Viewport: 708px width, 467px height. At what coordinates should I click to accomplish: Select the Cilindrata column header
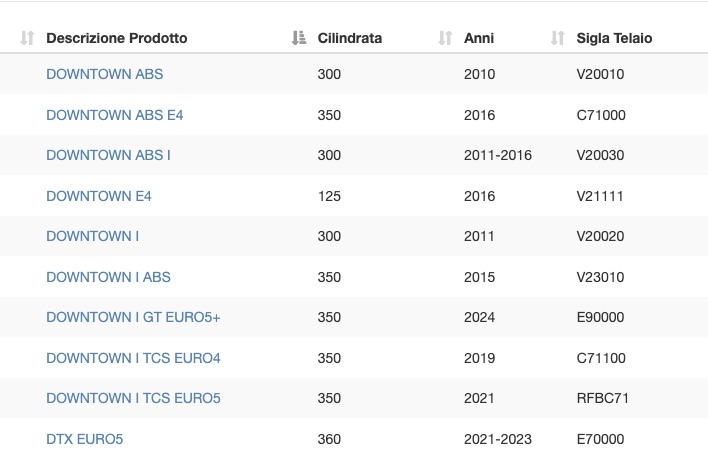coord(349,38)
